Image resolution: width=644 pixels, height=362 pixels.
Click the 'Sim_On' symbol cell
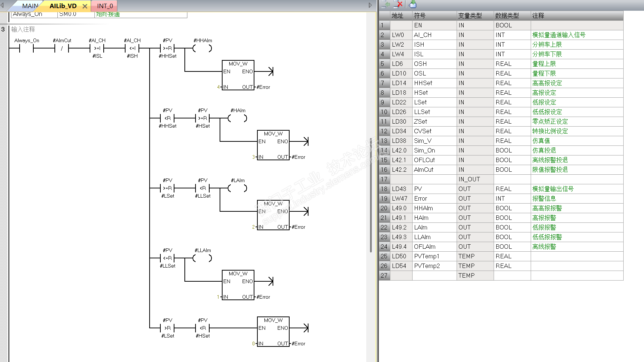tap(434, 150)
